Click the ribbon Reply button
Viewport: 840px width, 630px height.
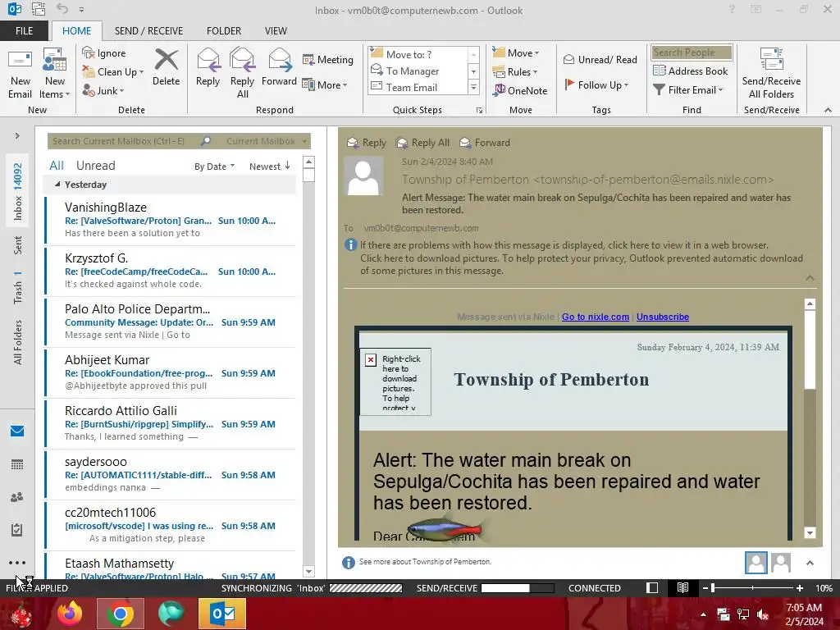click(x=208, y=68)
